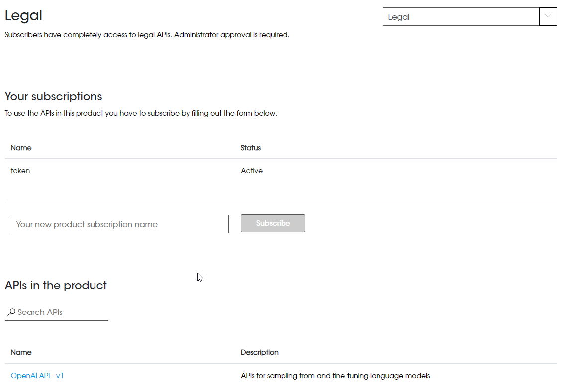This screenshot has width=568, height=392.
Task: Expand the Legal product dropdown arrow
Action: [x=548, y=17]
